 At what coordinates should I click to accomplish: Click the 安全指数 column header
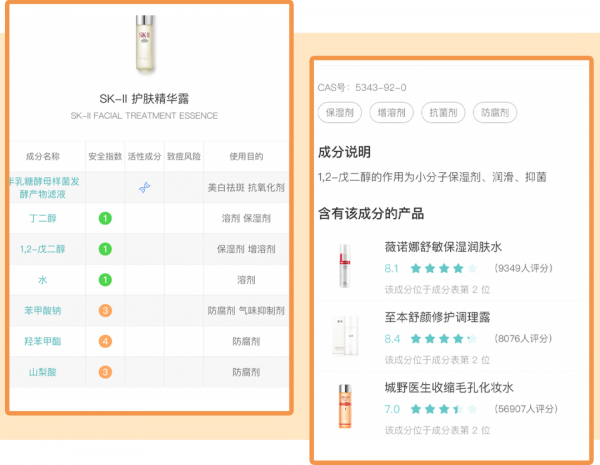[x=105, y=156]
